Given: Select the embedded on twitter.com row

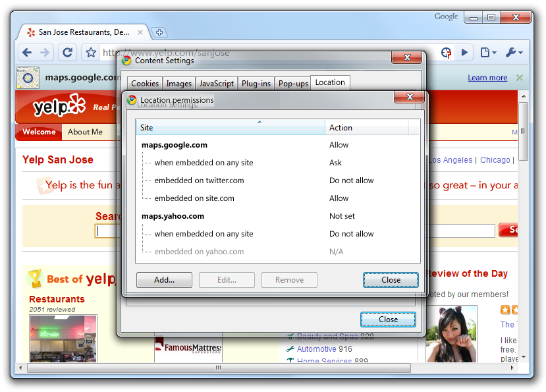Looking at the screenshot, I should tap(199, 181).
